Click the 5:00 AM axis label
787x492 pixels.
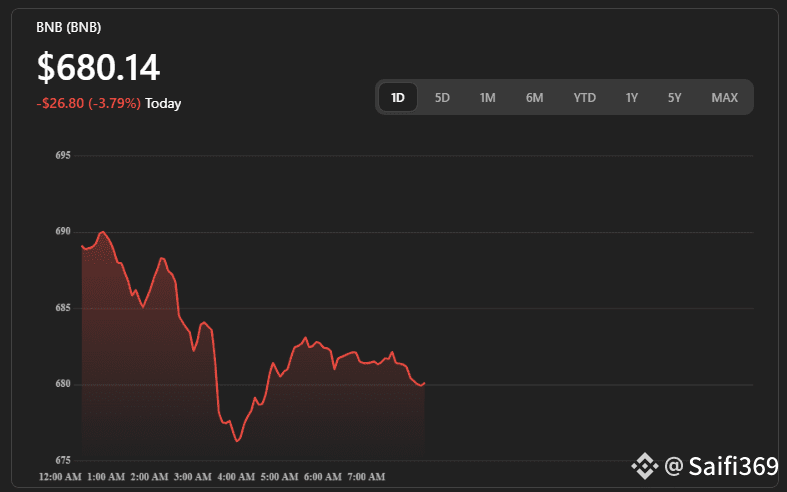[x=280, y=477]
